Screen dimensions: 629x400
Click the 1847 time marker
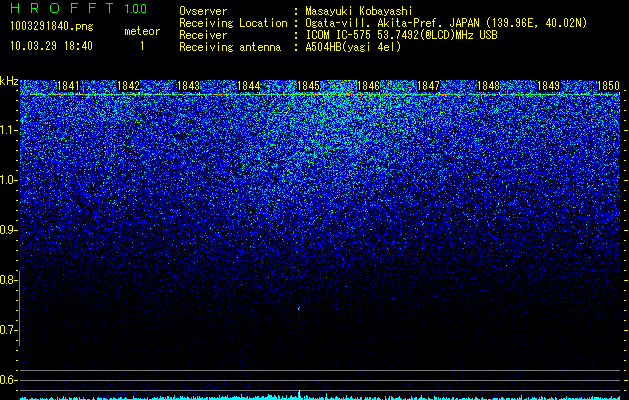pyautogui.click(x=428, y=86)
